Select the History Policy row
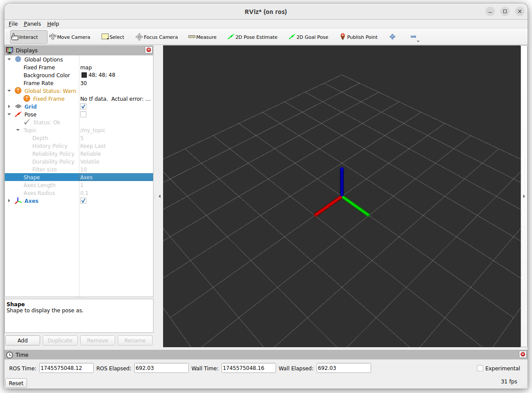This screenshot has height=393, width=532. point(79,146)
